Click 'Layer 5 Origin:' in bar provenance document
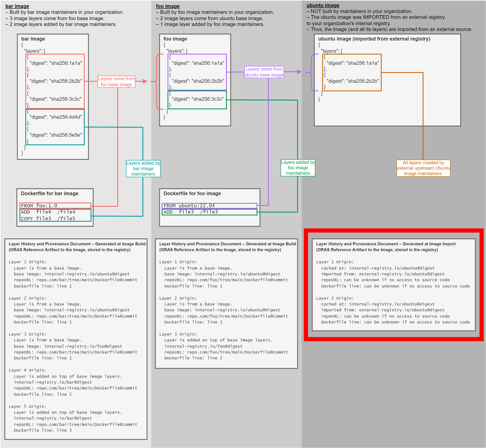Image resolution: width=486 pixels, height=448 pixels. [27, 406]
